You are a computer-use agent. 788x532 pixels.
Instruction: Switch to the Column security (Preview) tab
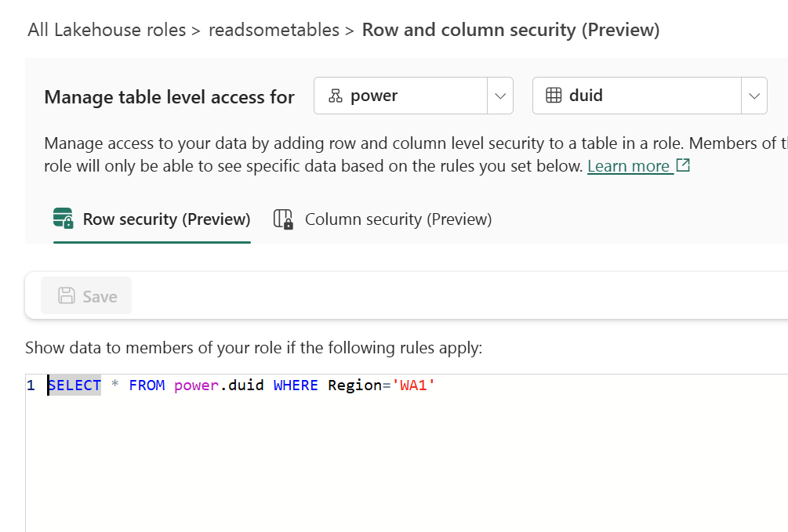398,219
